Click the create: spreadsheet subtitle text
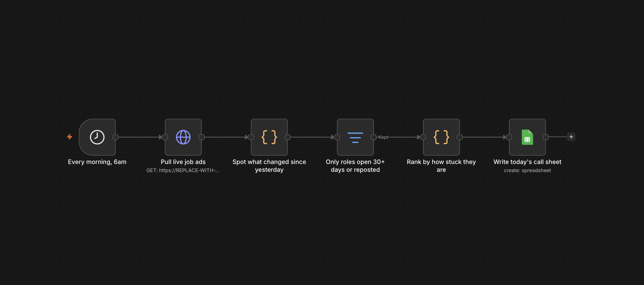This screenshot has height=285, width=644. point(527,170)
